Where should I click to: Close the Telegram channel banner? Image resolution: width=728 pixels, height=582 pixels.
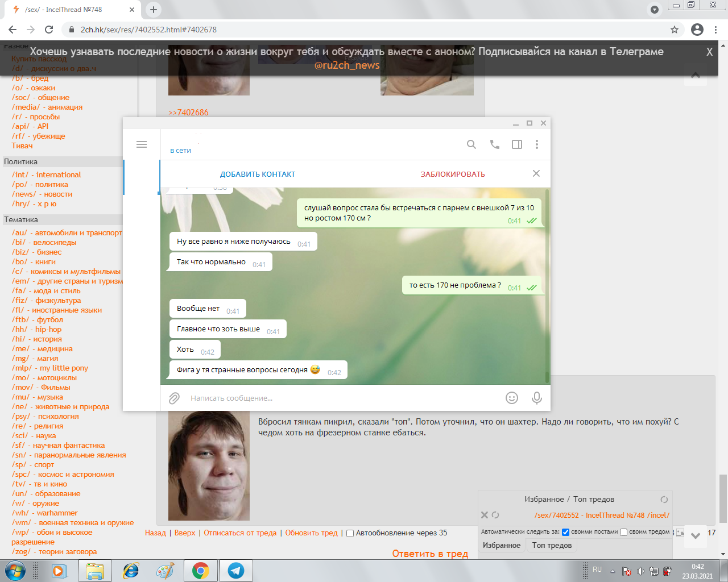click(x=709, y=52)
